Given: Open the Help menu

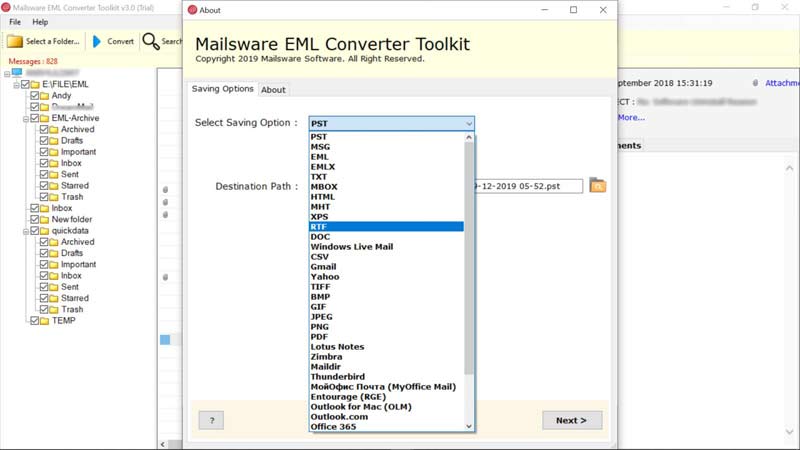Looking at the screenshot, I should coord(40,22).
